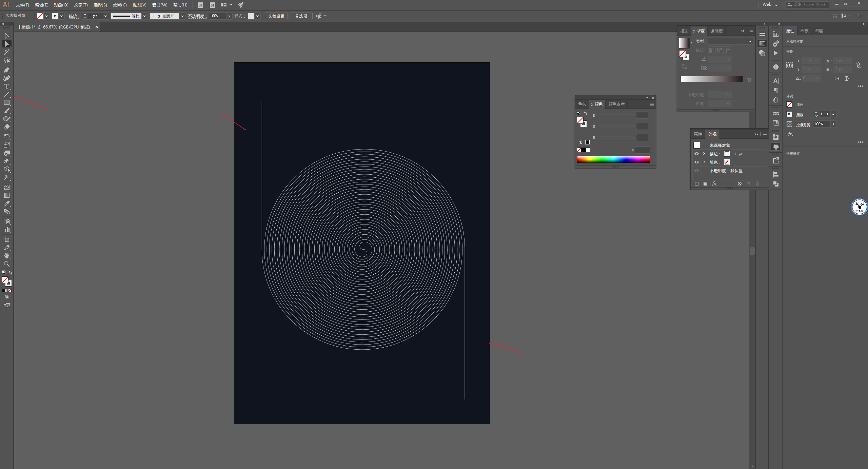The width and height of the screenshot is (868, 469).
Task: Click the 首选项 button
Action: 301,16
